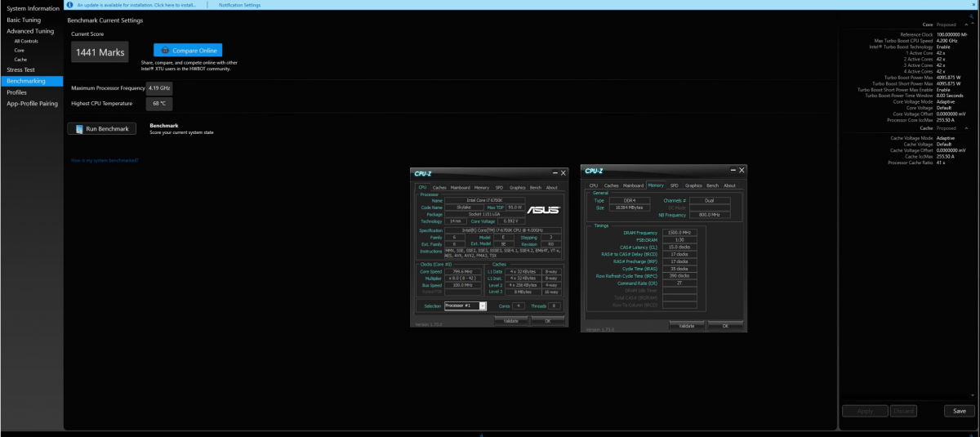Click the '4.19 GHz' frequency value
This screenshot has height=437, width=980.
click(159, 87)
